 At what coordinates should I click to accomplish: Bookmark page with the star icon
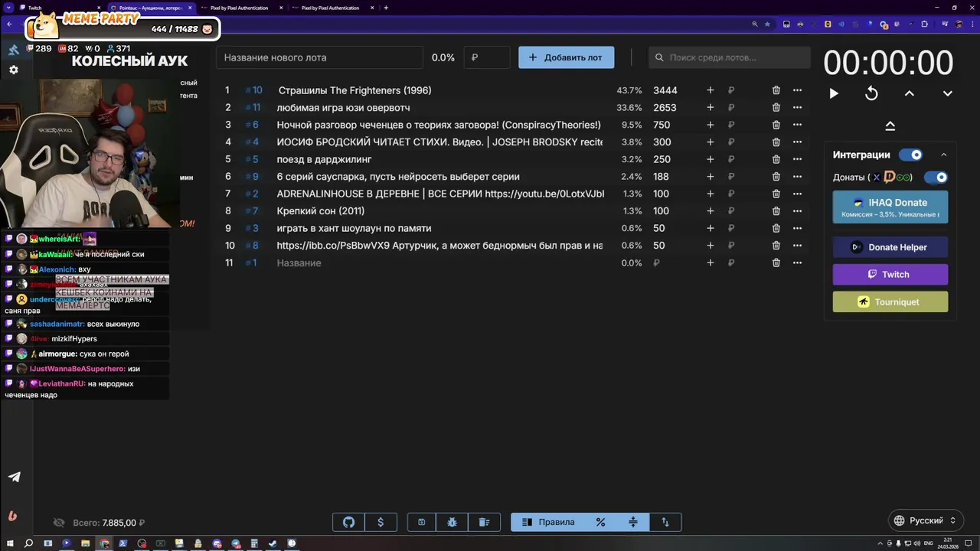(x=767, y=24)
